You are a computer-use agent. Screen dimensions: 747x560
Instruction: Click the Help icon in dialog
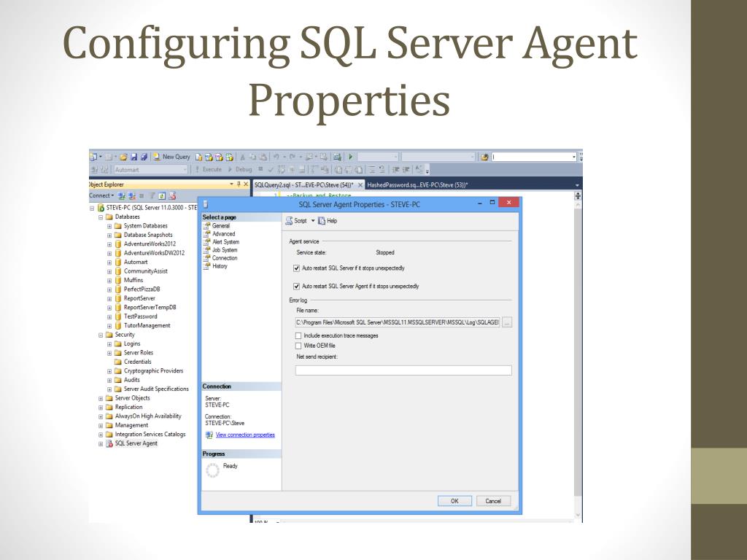(322, 220)
